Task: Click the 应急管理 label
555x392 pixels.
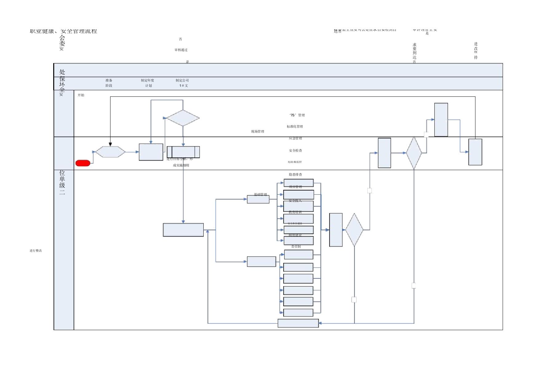Action: point(295,138)
